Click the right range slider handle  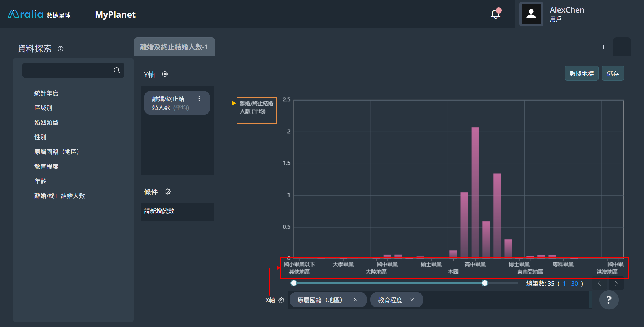pyautogui.click(x=484, y=283)
